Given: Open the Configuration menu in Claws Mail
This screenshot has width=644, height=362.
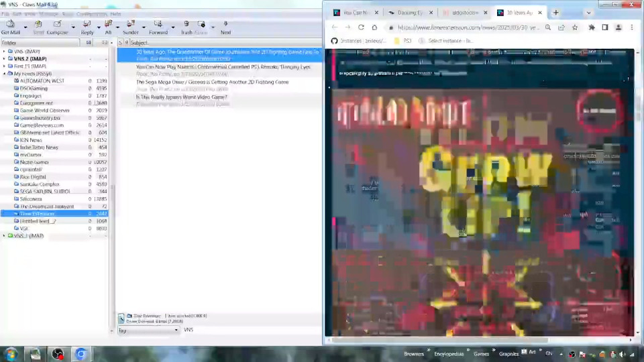Looking at the screenshot, I should (92, 14).
